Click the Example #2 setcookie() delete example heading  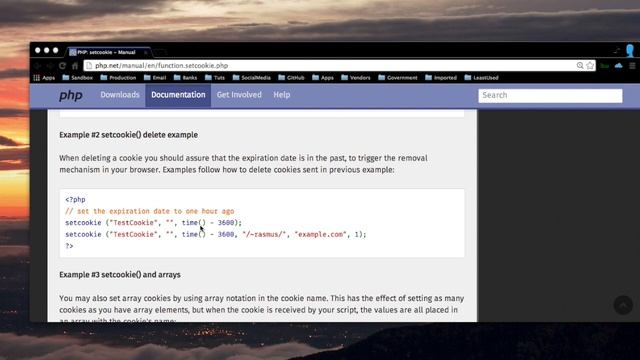(129, 135)
